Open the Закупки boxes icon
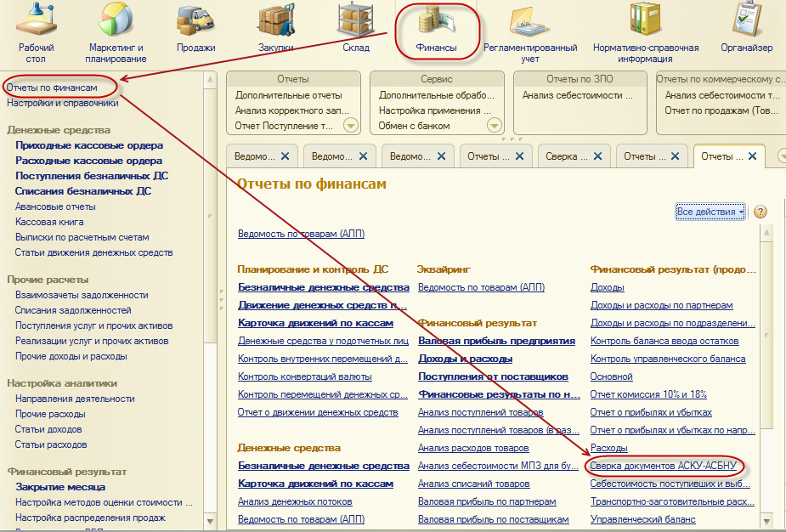 coord(275,20)
